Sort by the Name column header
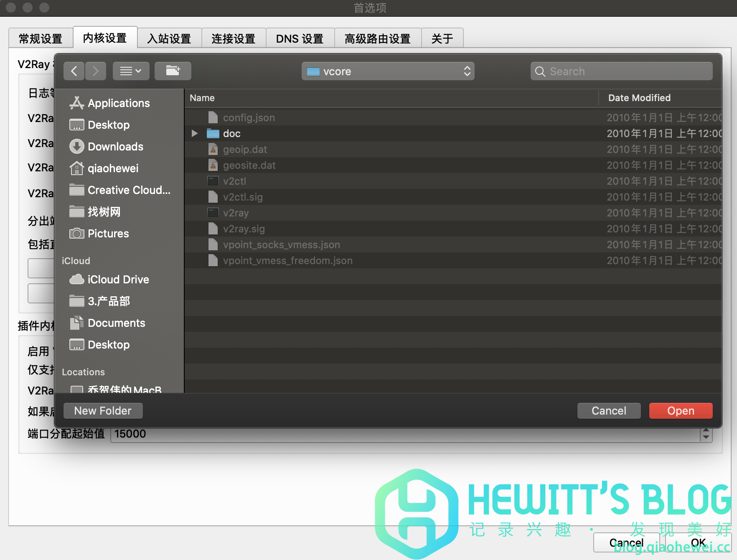 391,98
